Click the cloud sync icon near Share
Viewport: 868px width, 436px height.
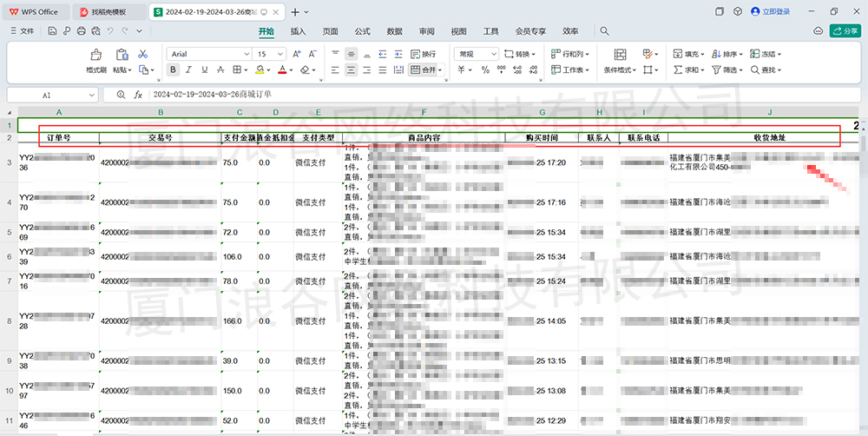(819, 31)
